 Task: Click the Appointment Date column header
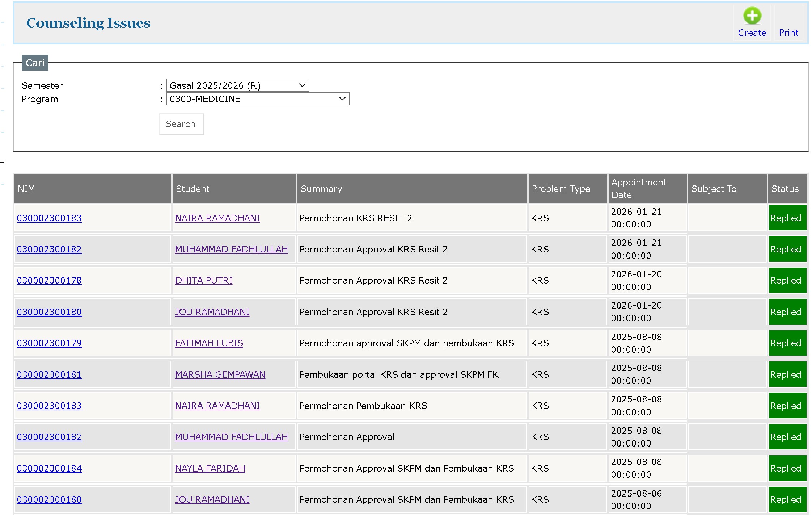coord(639,188)
